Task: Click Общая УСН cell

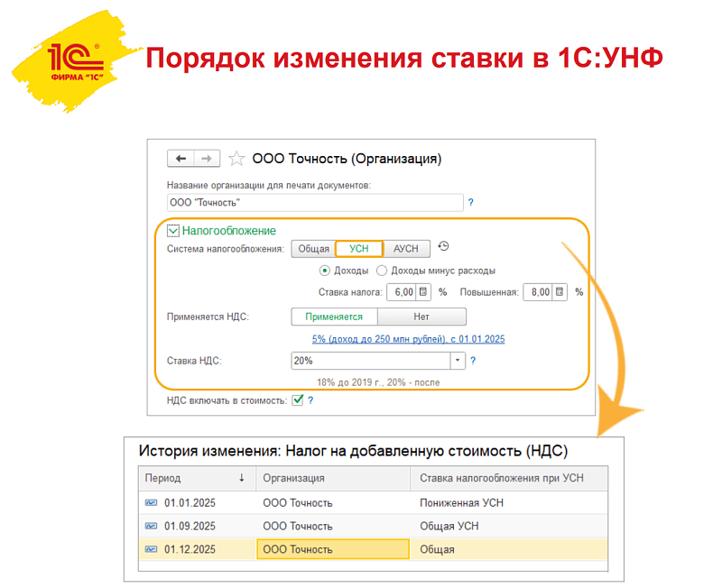Action: (x=449, y=526)
